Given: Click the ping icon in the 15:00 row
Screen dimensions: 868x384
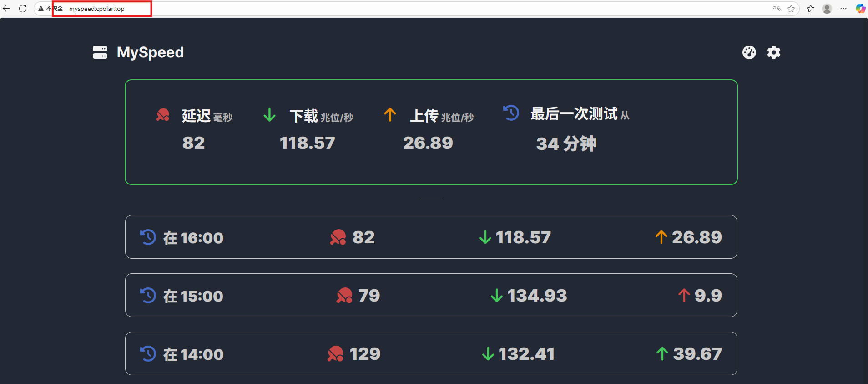Looking at the screenshot, I should coord(344,296).
